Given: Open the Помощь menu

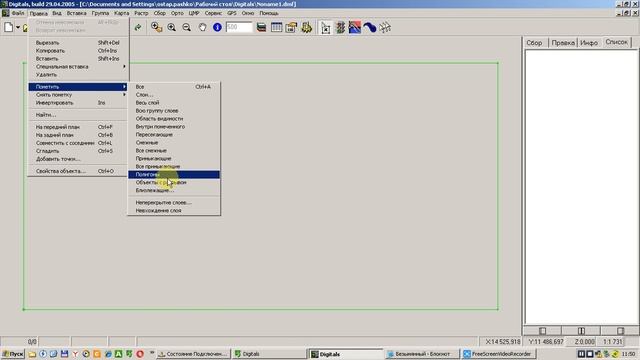Looking at the screenshot, I should pyautogui.click(x=269, y=13).
